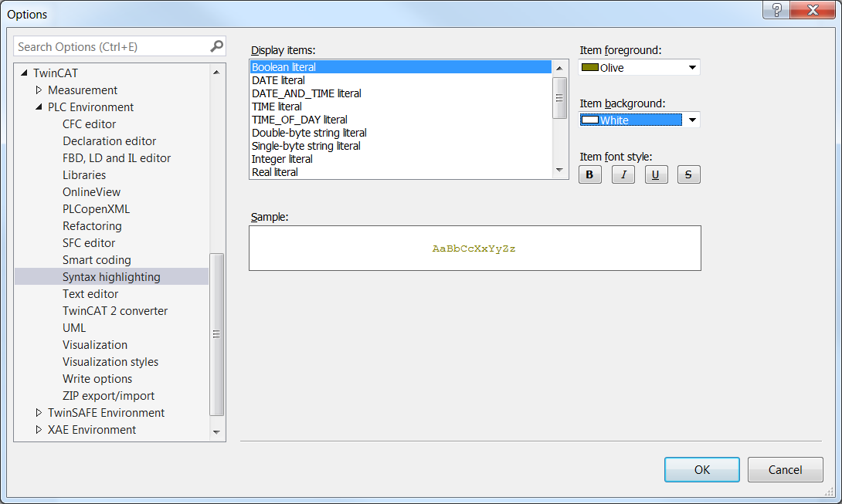The image size is (842, 504).
Task: Select Declaration editor option page
Action: click(x=109, y=141)
